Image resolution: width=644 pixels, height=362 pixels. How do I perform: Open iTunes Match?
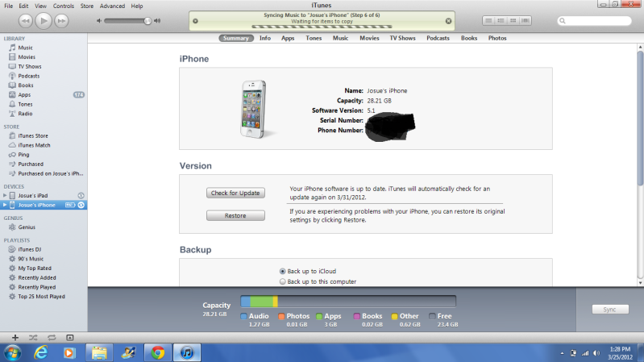(34, 145)
